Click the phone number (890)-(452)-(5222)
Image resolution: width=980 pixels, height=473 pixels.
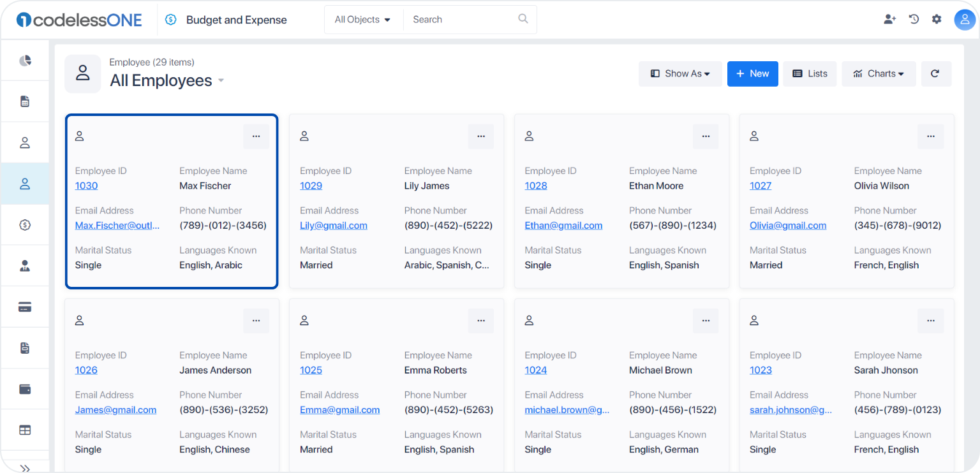pyautogui.click(x=449, y=226)
